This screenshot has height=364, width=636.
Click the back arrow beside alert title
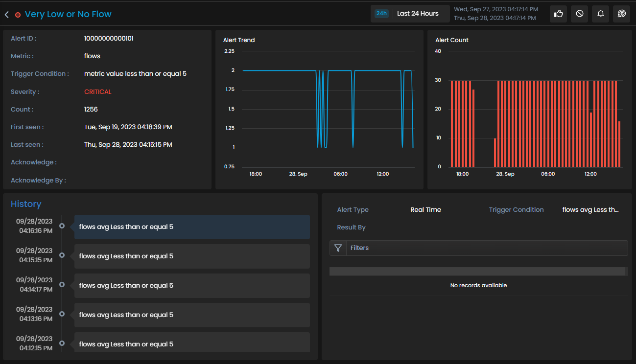point(7,15)
